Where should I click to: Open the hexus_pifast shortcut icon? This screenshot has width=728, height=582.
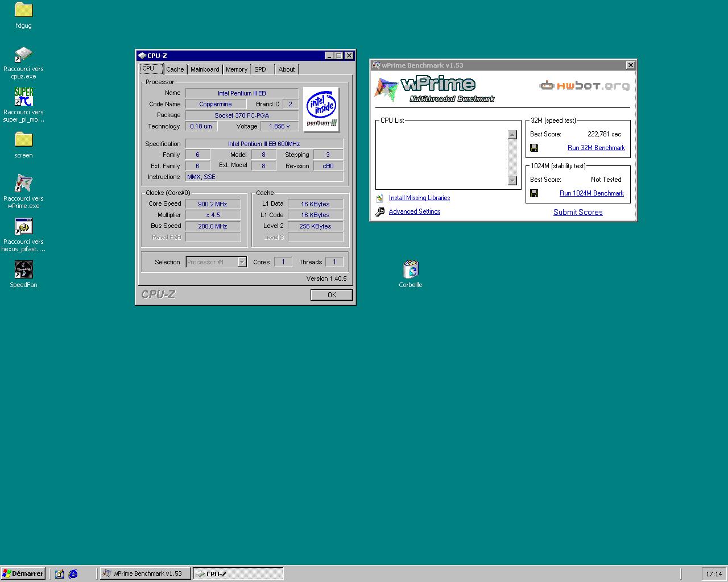tap(23, 226)
